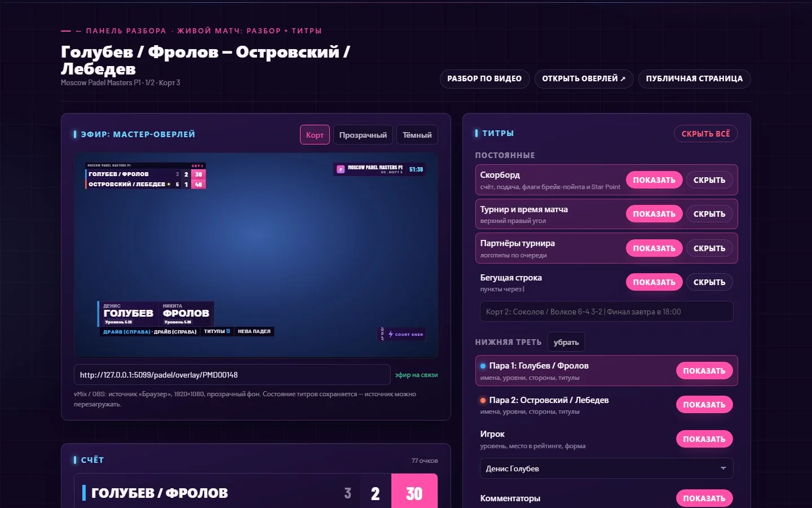Show 'Партнёры турнира' logos
The width and height of the screenshot is (812, 508).
(654, 248)
